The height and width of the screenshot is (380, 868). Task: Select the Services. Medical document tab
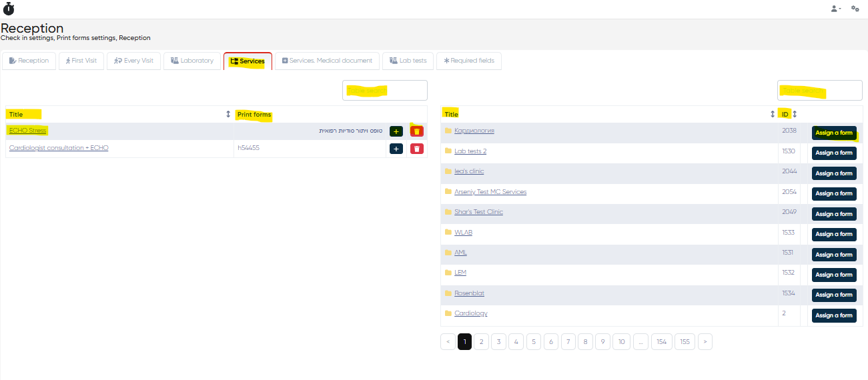(327, 61)
